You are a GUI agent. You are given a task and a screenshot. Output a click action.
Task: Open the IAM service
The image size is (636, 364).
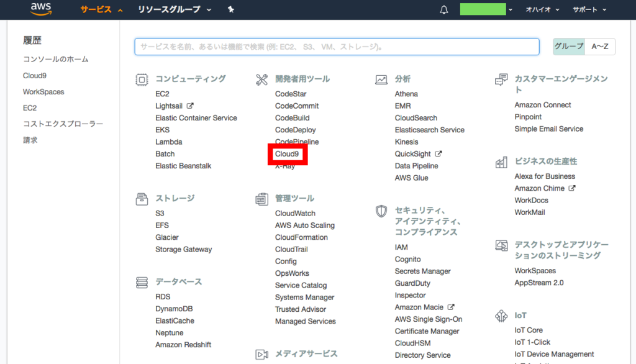[401, 247]
